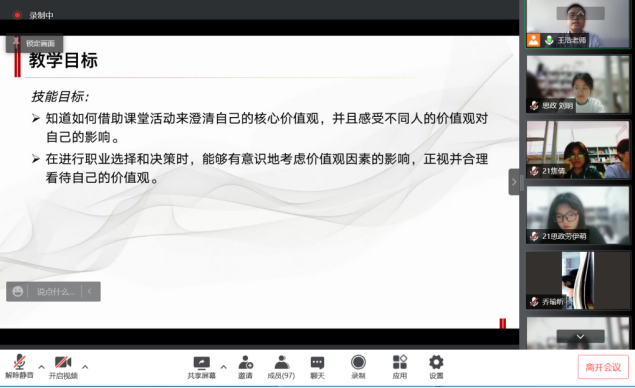635x388 pixels.
Task: Open the 聊天 chat panel
Action: coord(318,367)
